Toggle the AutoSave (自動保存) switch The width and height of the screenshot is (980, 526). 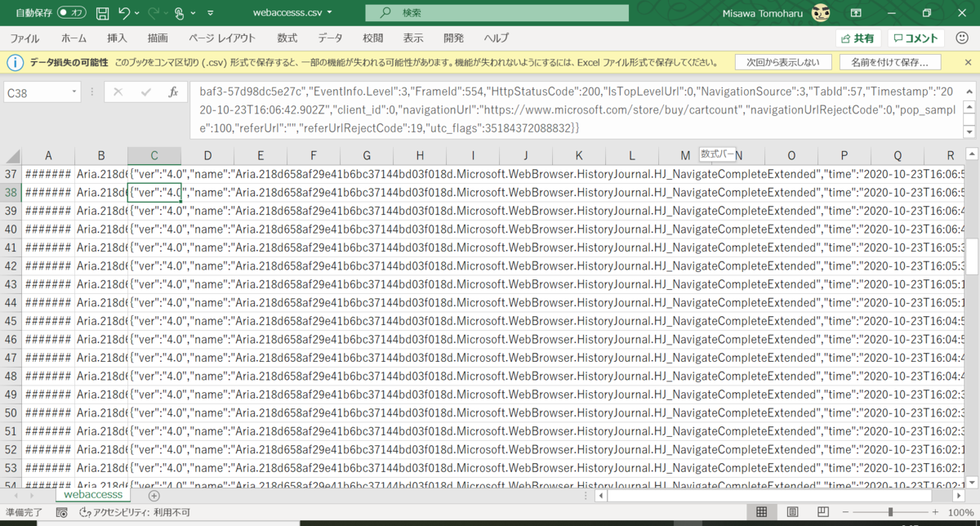[x=72, y=13]
